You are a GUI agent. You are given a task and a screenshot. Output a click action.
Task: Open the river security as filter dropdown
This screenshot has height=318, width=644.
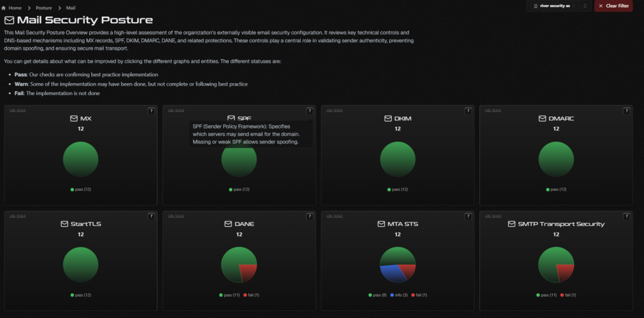[x=558, y=6]
